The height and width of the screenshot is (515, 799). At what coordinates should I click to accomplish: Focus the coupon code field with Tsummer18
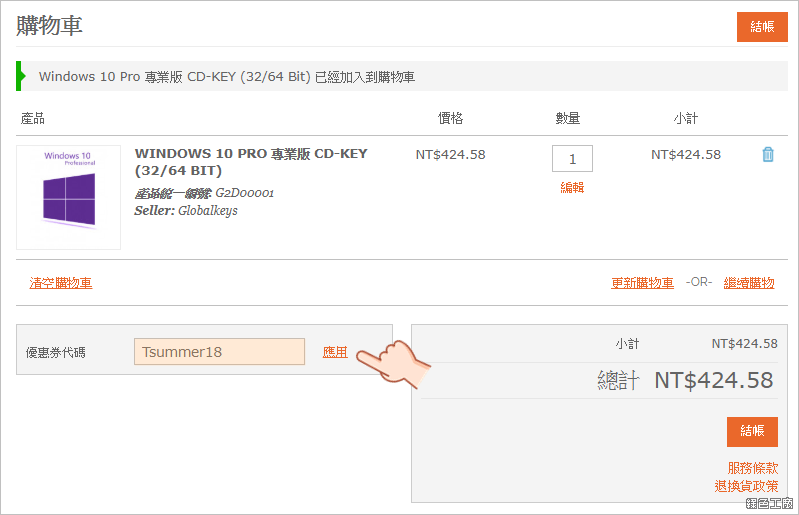220,351
